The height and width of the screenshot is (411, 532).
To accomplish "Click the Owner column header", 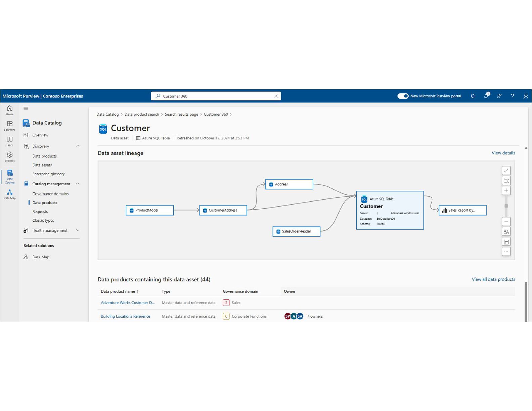I will point(290,291).
